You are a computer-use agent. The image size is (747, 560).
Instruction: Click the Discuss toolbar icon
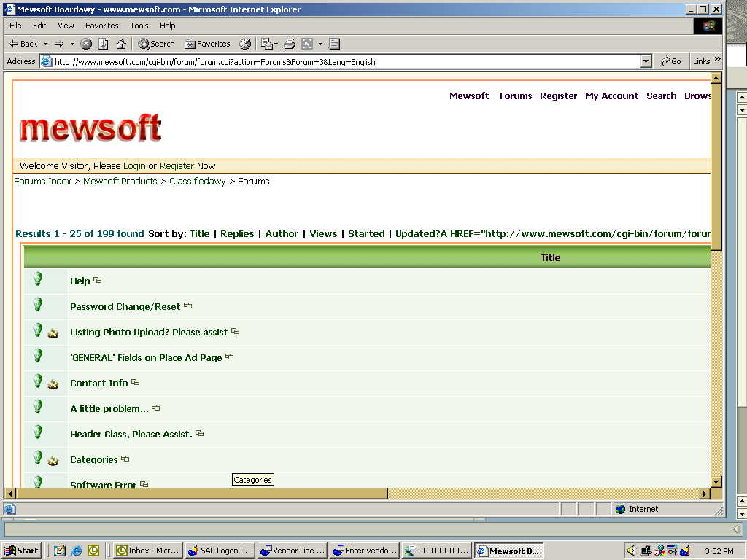[334, 44]
